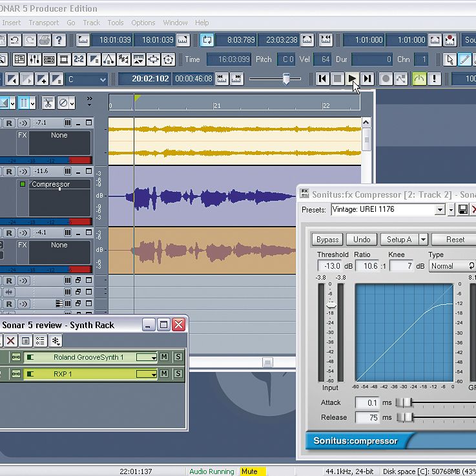Open the snap key C dropdown
The height and width of the screenshot is (476, 476).
(103, 79)
